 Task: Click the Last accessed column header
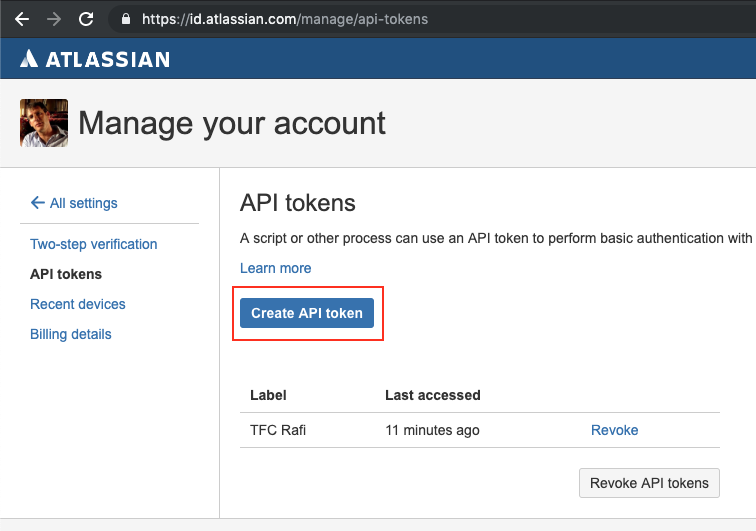coord(432,395)
